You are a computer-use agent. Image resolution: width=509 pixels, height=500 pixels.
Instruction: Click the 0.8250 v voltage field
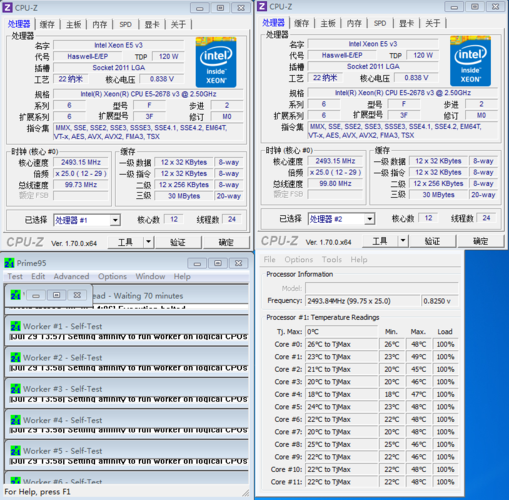tap(440, 301)
